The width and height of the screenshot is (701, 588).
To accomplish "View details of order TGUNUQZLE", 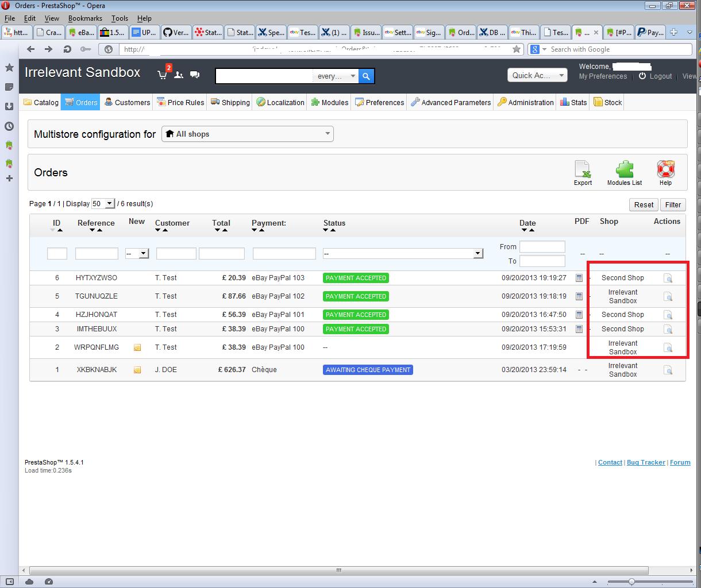I will click(668, 296).
